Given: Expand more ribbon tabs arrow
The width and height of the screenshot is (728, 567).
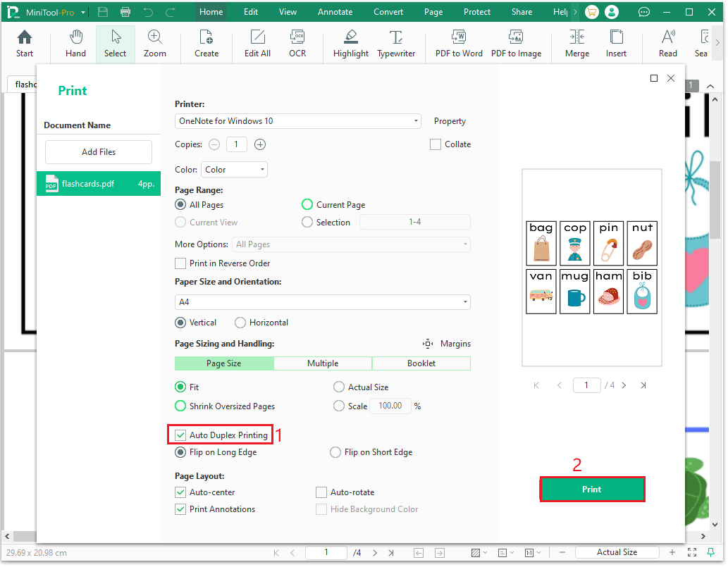Looking at the screenshot, I should click(575, 12).
